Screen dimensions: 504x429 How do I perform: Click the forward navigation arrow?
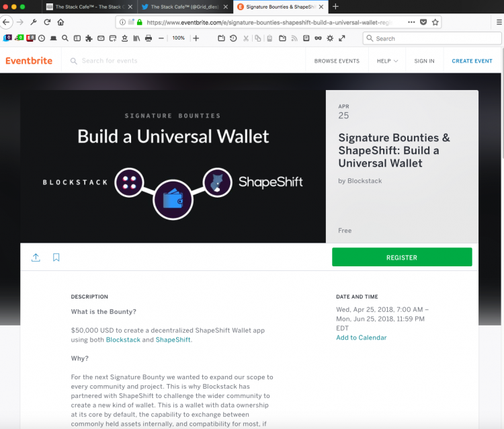[x=20, y=22]
